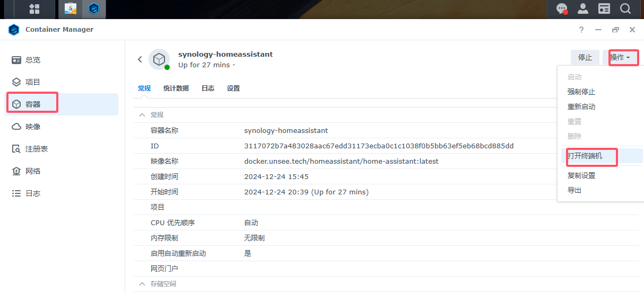
Task: Click the 启用自动重新启动 value 是
Action: (x=248, y=253)
